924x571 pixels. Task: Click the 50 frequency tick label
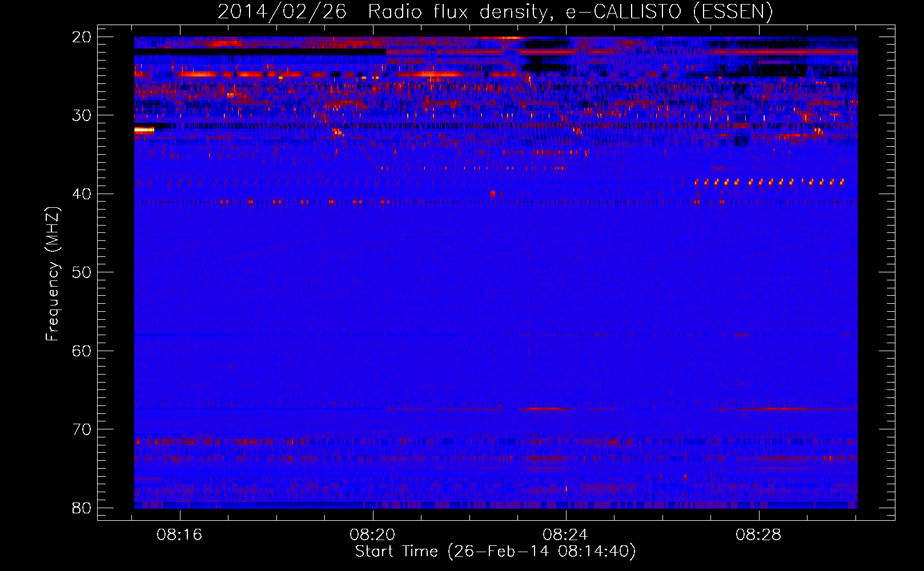[x=82, y=272]
